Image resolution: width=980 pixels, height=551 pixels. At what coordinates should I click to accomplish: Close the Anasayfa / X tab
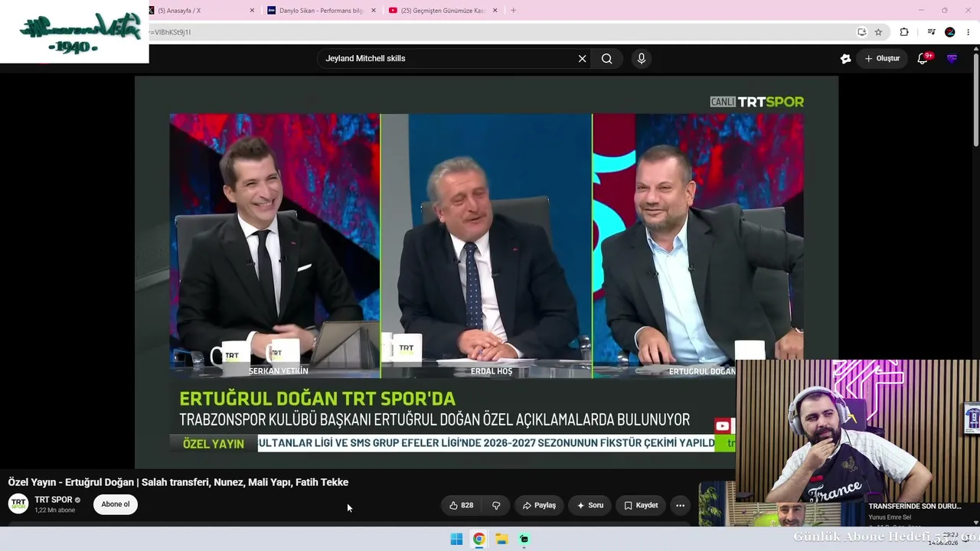coord(252,11)
